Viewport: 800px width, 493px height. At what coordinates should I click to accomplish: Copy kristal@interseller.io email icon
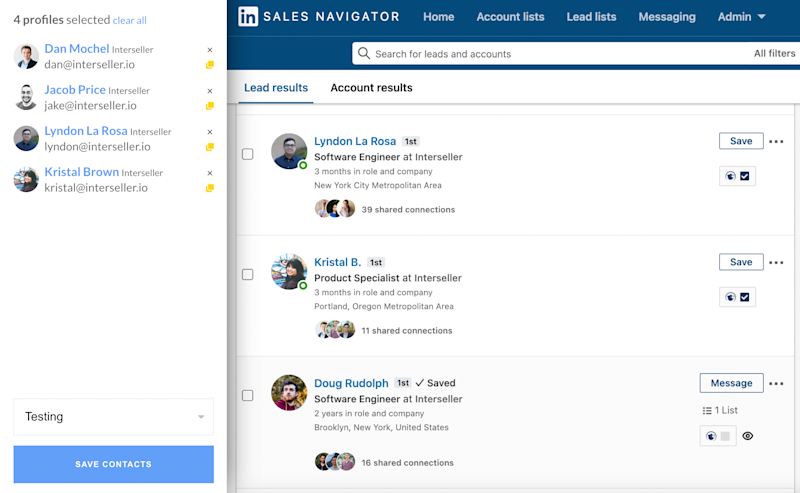click(210, 188)
